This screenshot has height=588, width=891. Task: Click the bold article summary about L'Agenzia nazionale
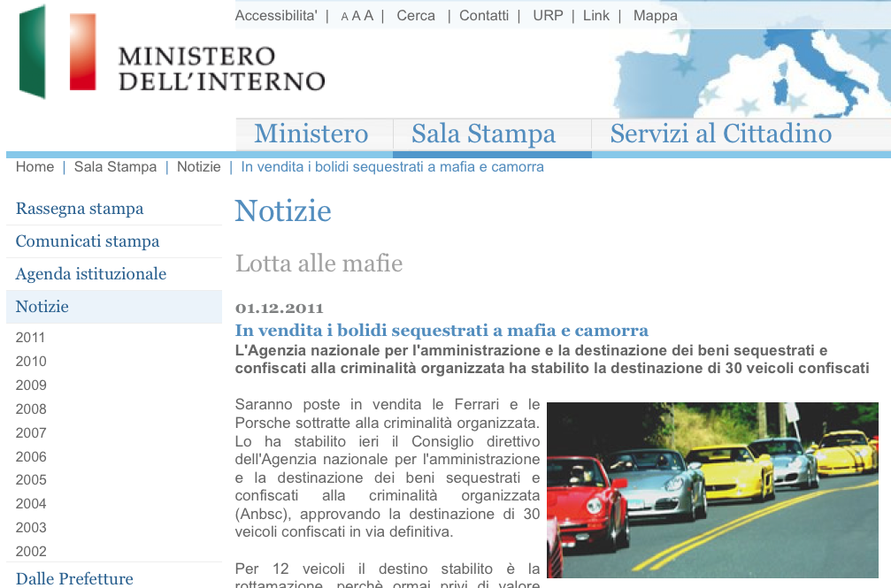[552, 359]
